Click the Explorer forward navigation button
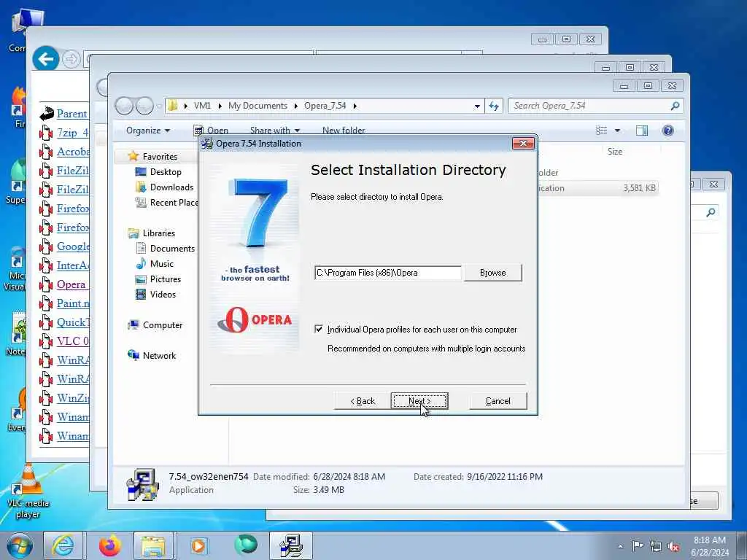Image resolution: width=747 pixels, height=560 pixels. click(144, 106)
